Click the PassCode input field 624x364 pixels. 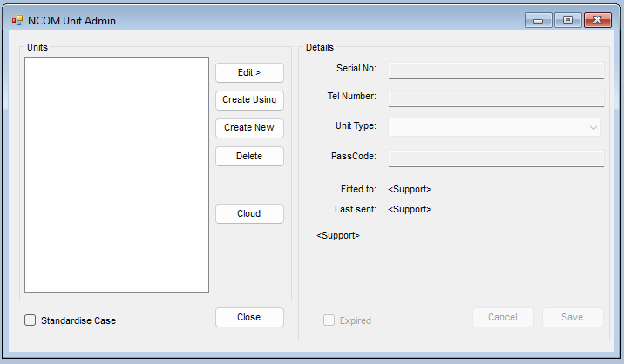(496, 158)
